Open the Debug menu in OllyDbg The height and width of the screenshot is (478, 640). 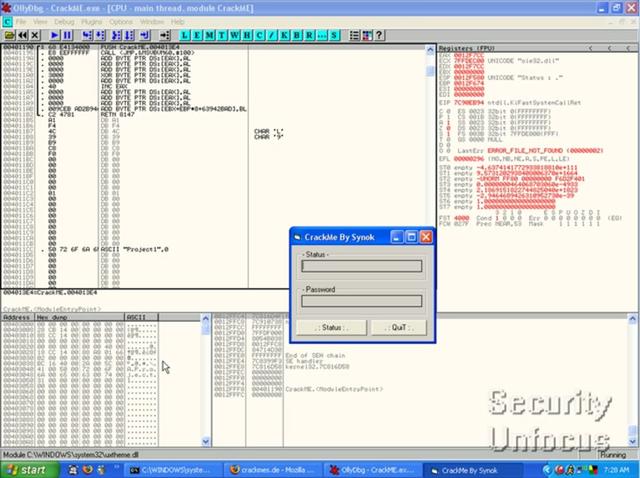64,22
